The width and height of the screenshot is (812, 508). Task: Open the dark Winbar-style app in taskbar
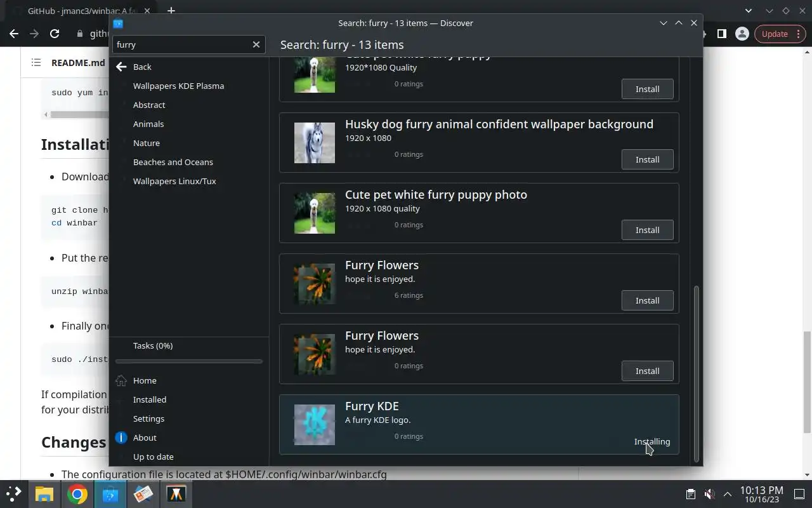coord(176,493)
